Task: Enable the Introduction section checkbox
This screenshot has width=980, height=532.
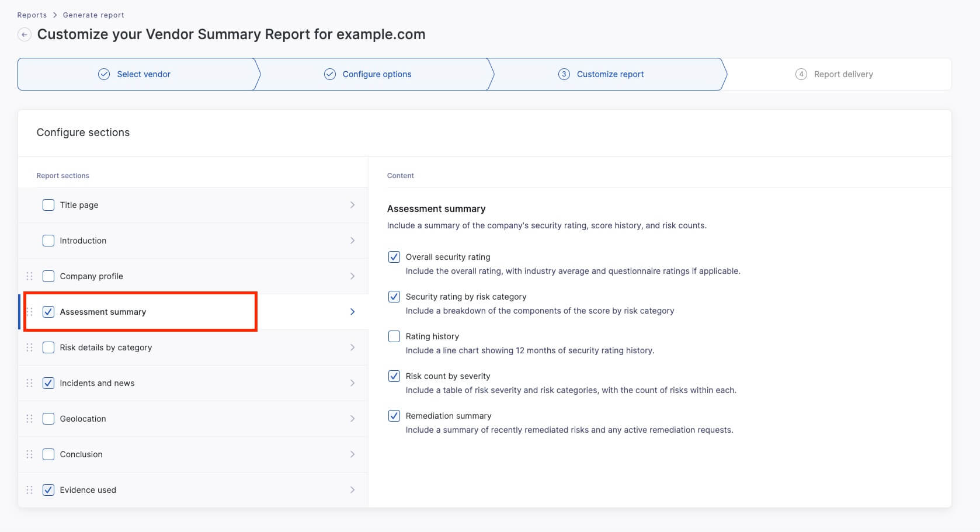Action: coord(48,241)
